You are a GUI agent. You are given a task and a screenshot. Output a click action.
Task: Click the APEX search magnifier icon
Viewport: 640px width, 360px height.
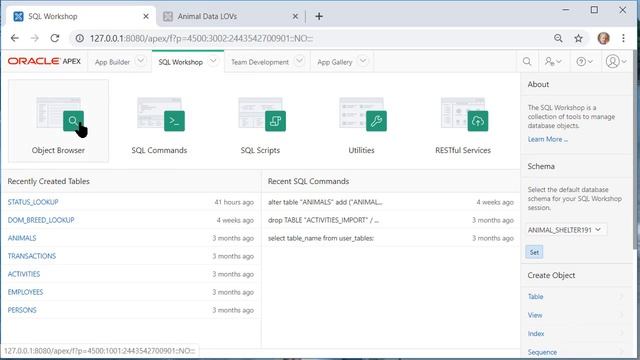(527, 62)
